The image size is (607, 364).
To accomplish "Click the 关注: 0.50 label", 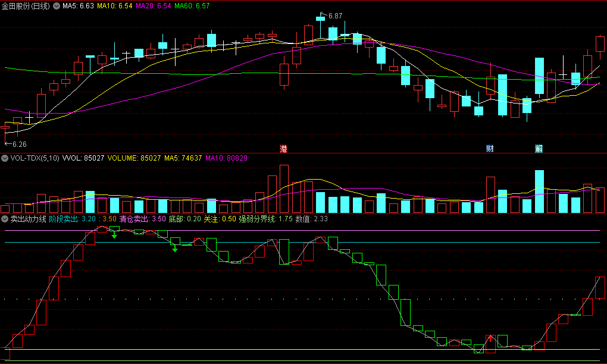I will [x=220, y=219].
